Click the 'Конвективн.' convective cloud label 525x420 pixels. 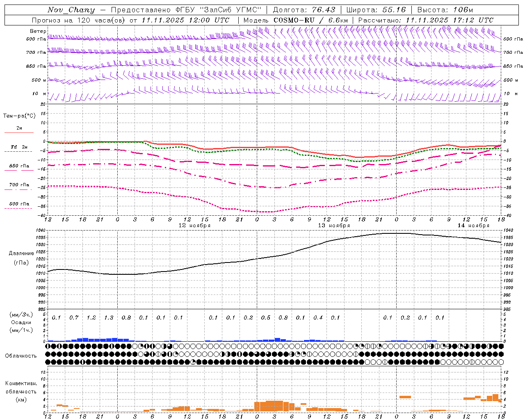coord(21,383)
